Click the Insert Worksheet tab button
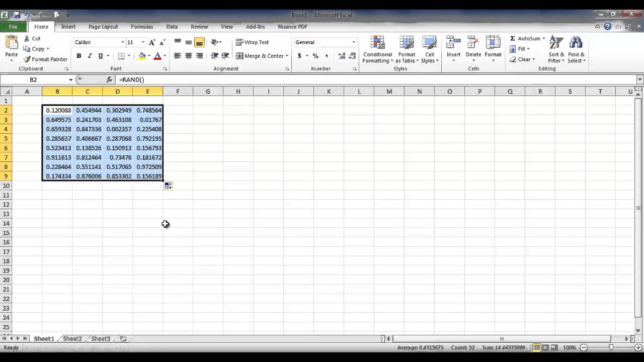Viewport: 644px width, 362px height. click(x=123, y=339)
